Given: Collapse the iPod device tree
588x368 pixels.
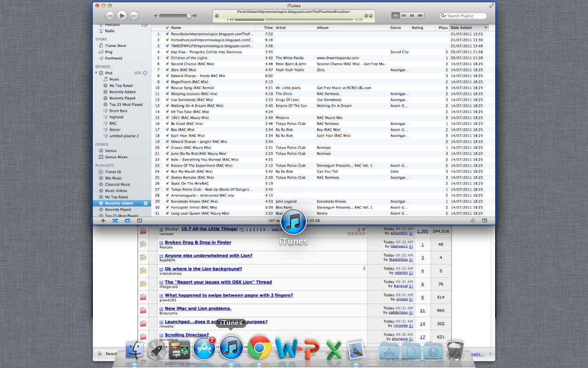Looking at the screenshot, I should click(x=96, y=73).
